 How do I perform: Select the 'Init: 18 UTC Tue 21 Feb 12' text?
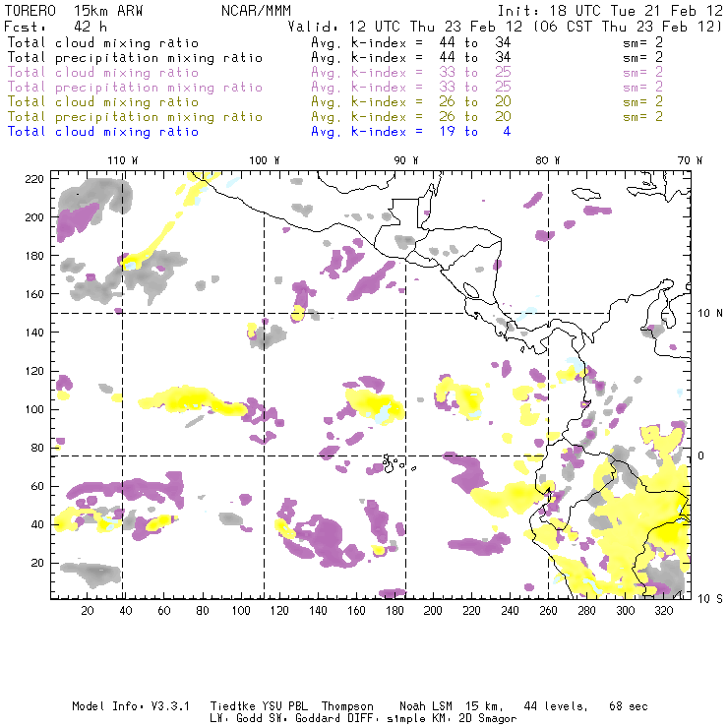pyautogui.click(x=610, y=11)
